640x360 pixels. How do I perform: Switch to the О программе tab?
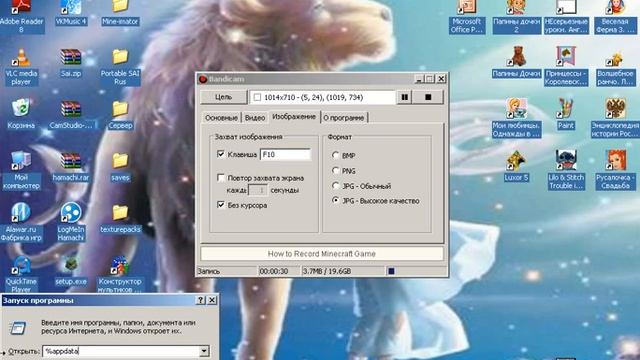(344, 118)
